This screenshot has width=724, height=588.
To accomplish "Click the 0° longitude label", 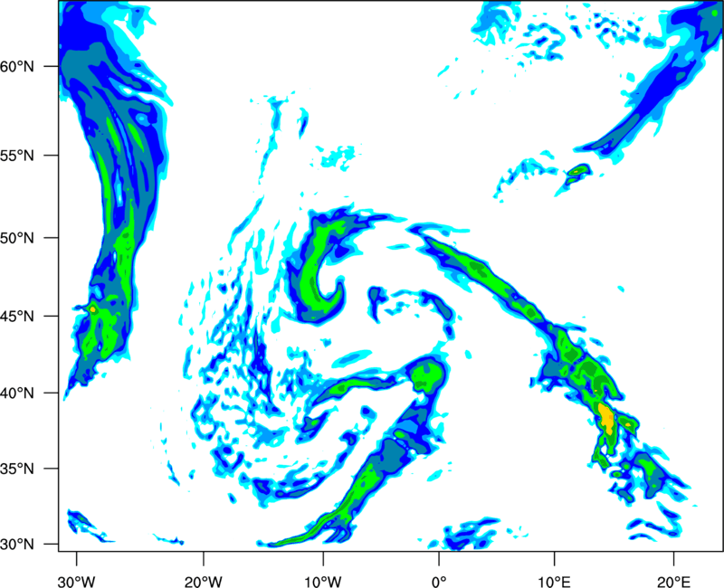I will [x=439, y=582].
